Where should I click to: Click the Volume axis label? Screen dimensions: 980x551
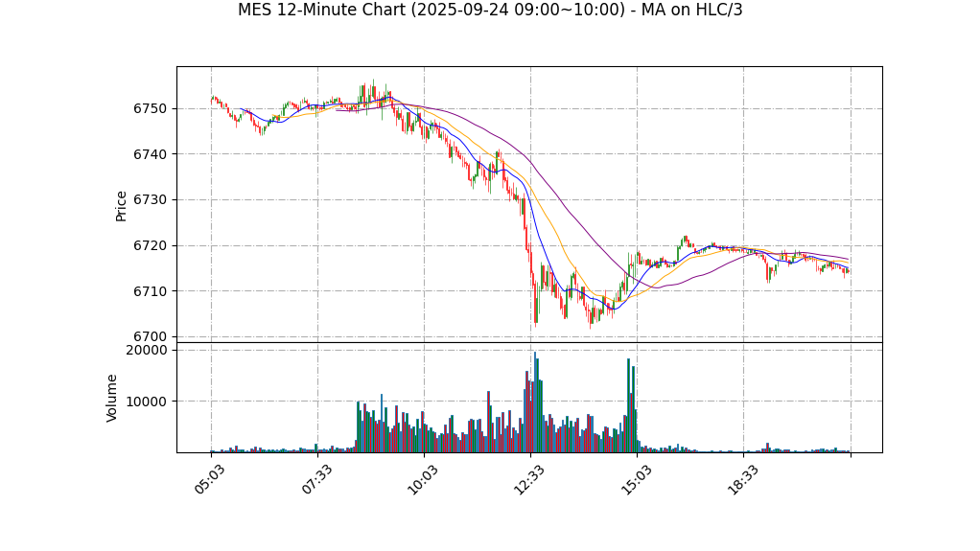tap(112, 398)
